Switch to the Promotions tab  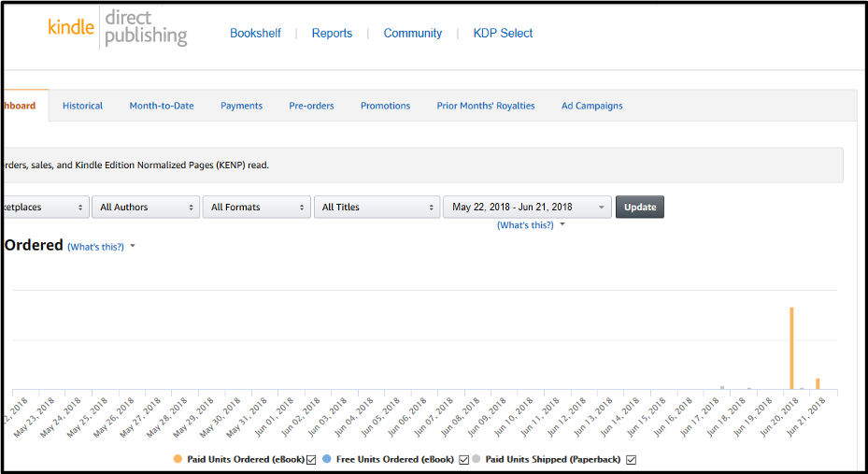click(x=385, y=106)
